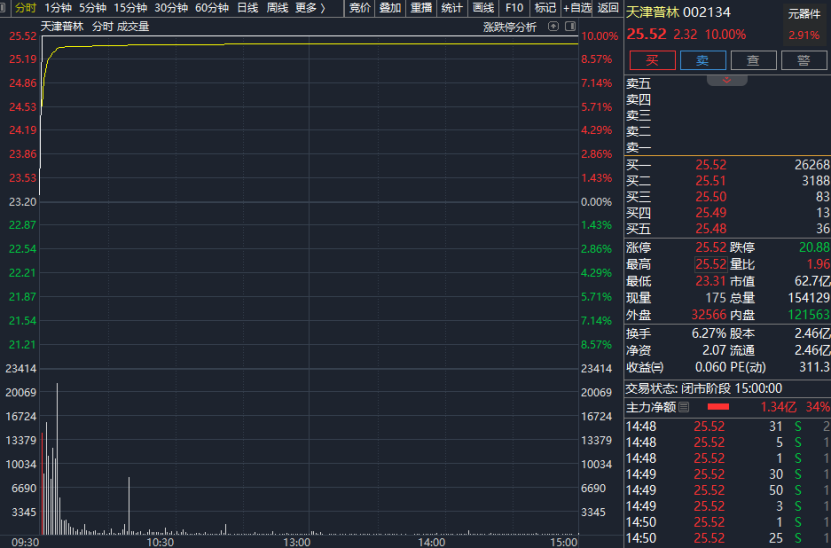Click 跌停 price 20.88
Image resolution: width=831 pixels, height=548 pixels.
coord(814,248)
